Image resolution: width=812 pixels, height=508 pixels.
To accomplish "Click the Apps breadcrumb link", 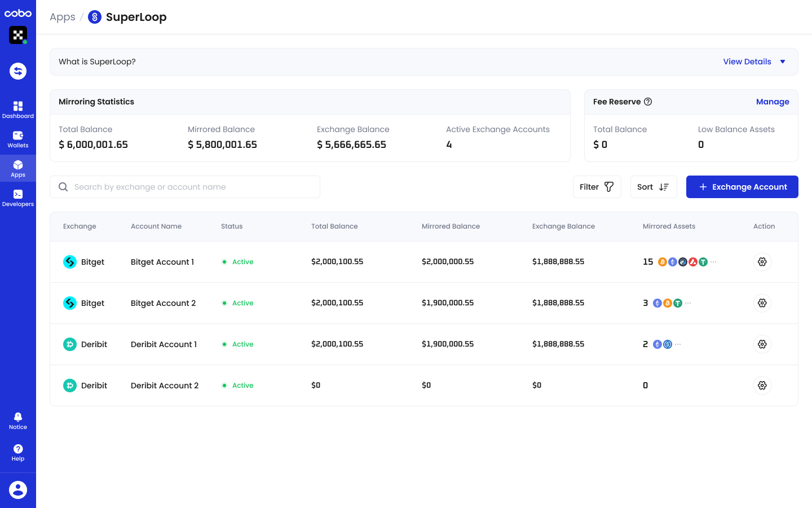I will [x=63, y=17].
